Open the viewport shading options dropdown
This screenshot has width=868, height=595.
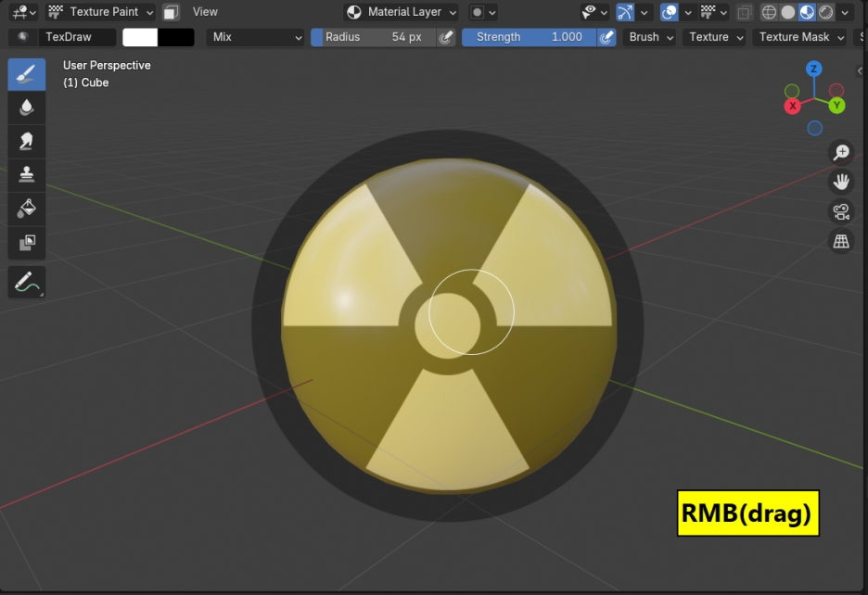point(845,12)
